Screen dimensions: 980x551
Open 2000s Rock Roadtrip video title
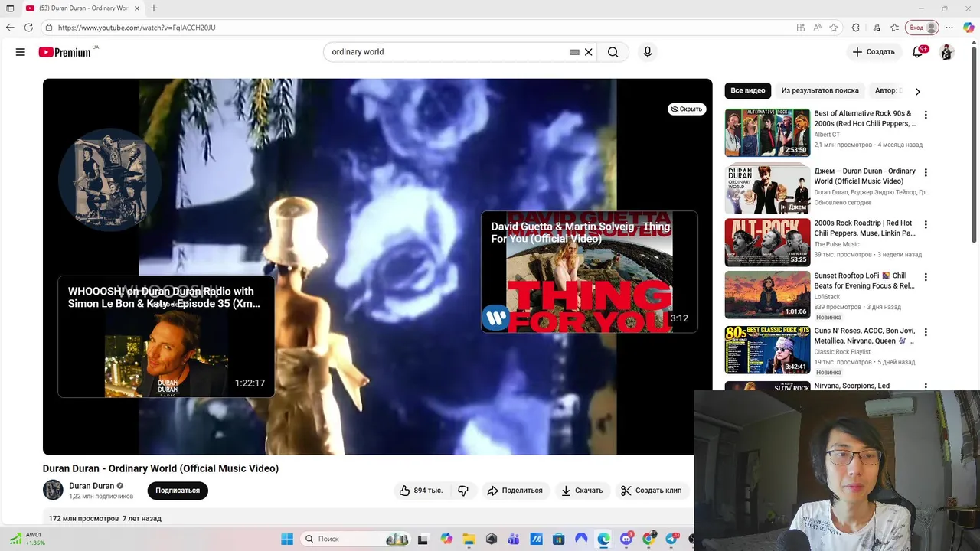[865, 228]
